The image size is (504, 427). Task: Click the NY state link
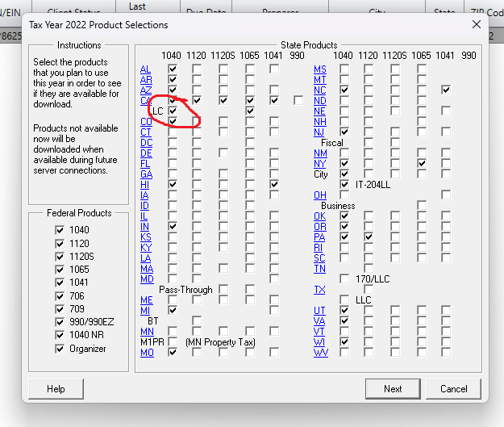point(320,163)
